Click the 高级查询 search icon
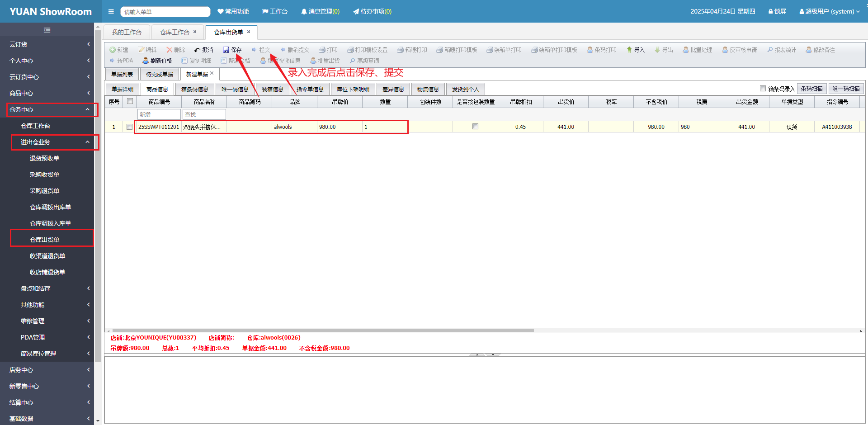 [352, 61]
